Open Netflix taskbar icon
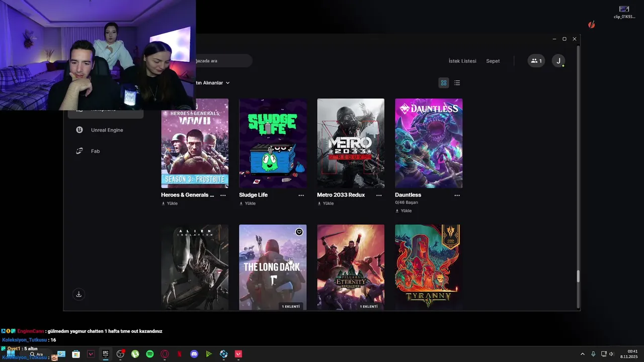 pos(180,354)
